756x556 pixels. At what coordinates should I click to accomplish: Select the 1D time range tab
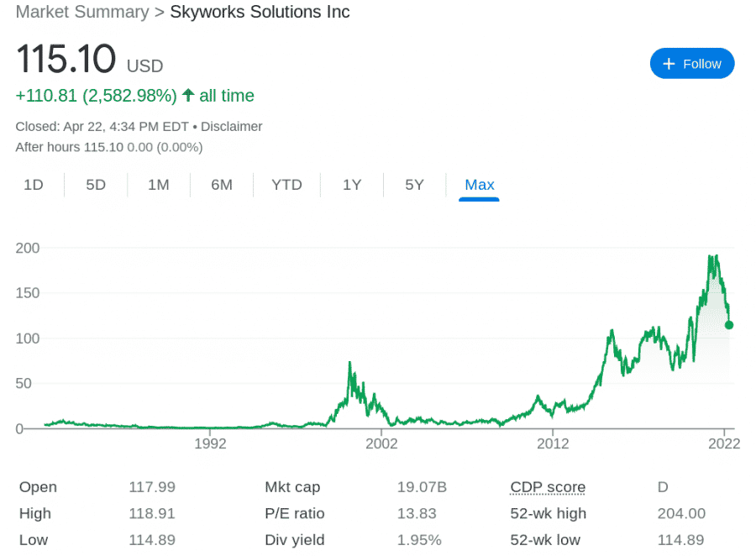point(34,185)
